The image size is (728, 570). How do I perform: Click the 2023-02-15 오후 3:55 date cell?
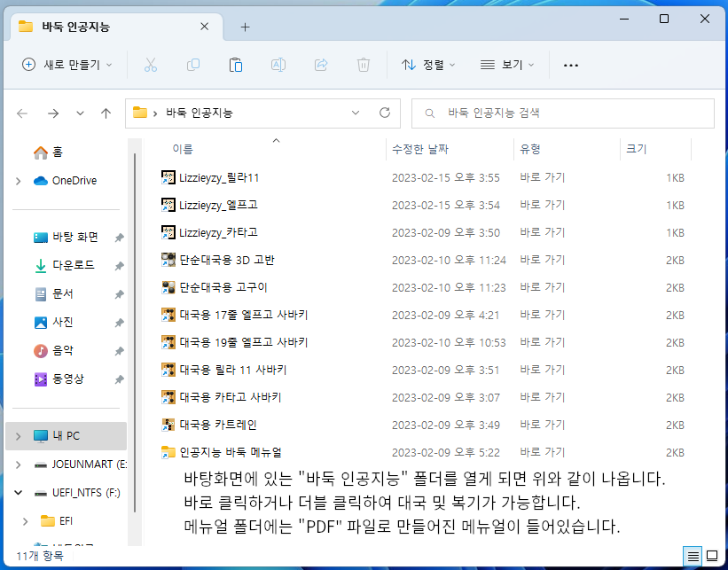click(x=446, y=178)
